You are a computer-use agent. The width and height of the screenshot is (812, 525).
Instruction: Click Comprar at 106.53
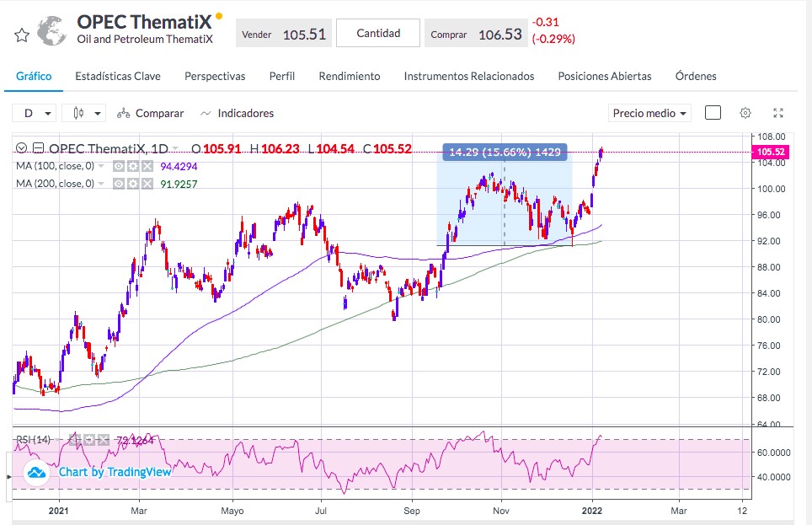click(x=476, y=34)
